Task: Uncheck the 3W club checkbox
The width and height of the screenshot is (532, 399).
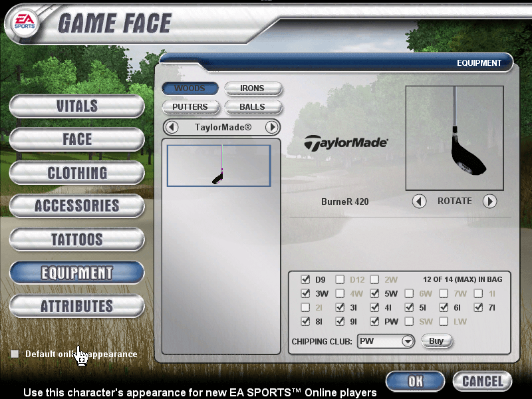Action: 305,293
